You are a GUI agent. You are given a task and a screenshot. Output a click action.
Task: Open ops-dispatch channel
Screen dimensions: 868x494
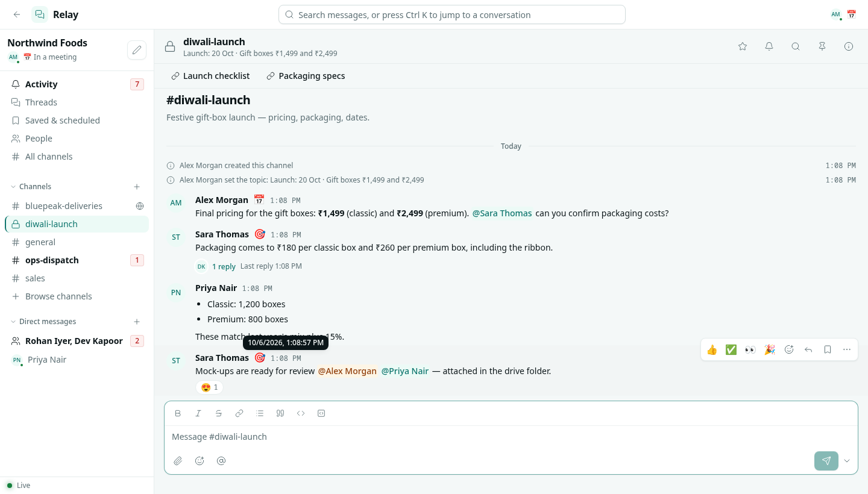tap(77, 260)
